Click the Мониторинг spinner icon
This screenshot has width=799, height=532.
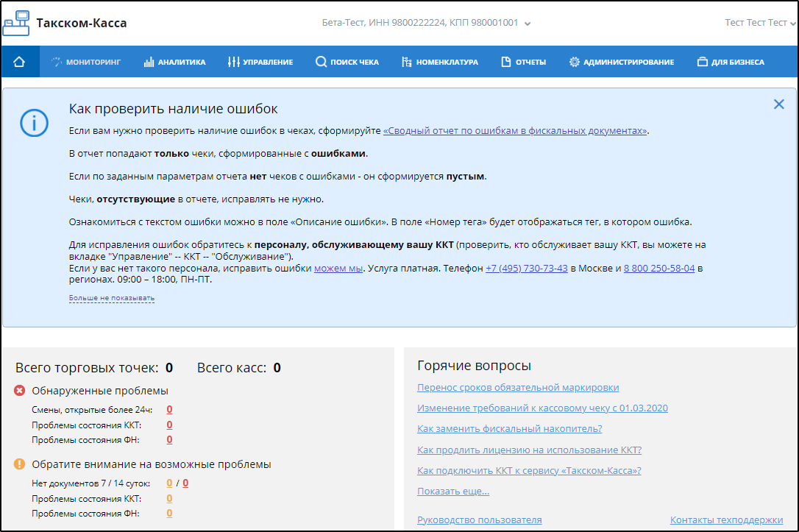[x=56, y=62]
